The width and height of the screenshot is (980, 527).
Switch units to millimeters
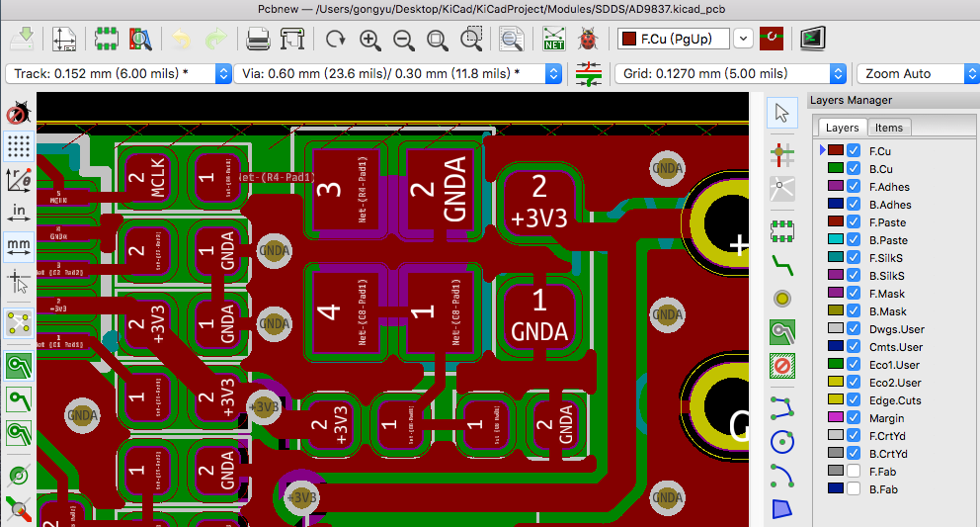click(x=19, y=246)
